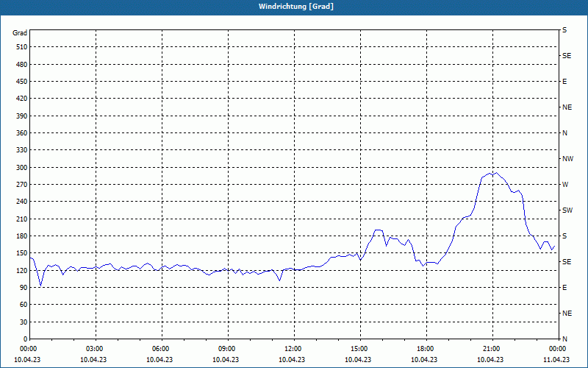Image resolution: width=588 pixels, height=368 pixels.
Task: Pick the "18:00" time label
Action: [x=427, y=349]
